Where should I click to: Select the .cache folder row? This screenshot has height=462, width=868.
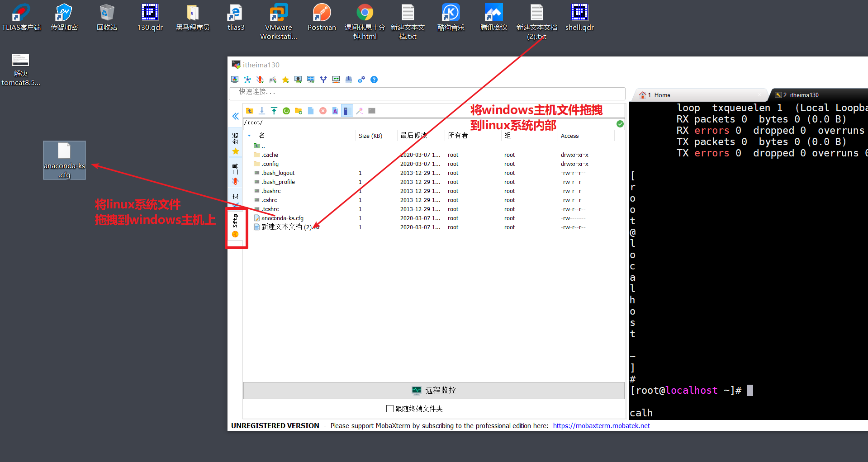pos(433,155)
